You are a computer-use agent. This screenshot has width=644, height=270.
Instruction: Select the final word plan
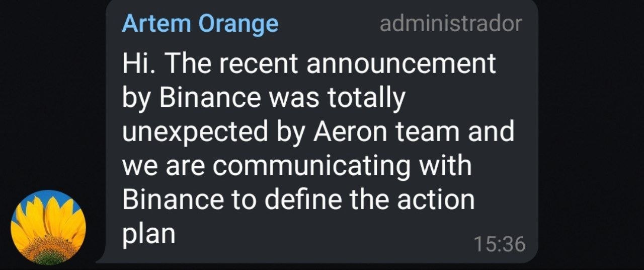pyautogui.click(x=148, y=234)
